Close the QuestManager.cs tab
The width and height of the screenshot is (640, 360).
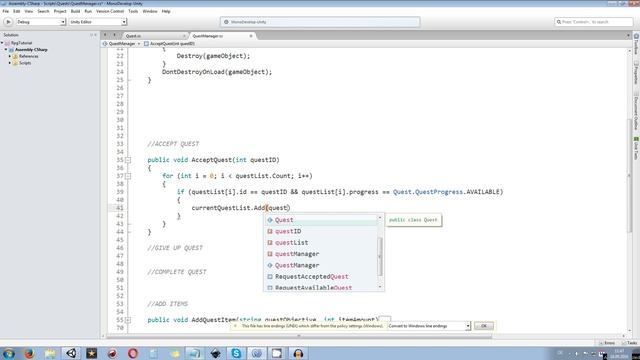251,36
